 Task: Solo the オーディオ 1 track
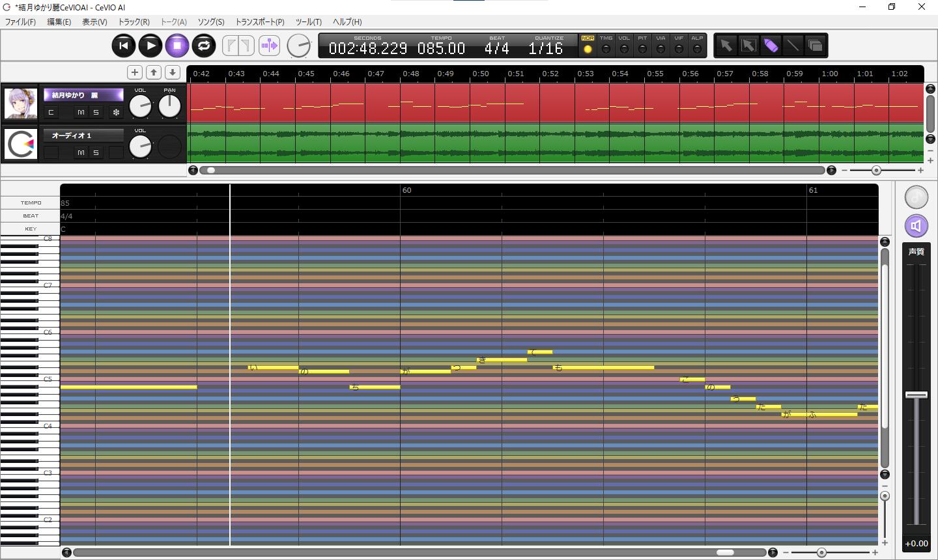pyautogui.click(x=96, y=152)
